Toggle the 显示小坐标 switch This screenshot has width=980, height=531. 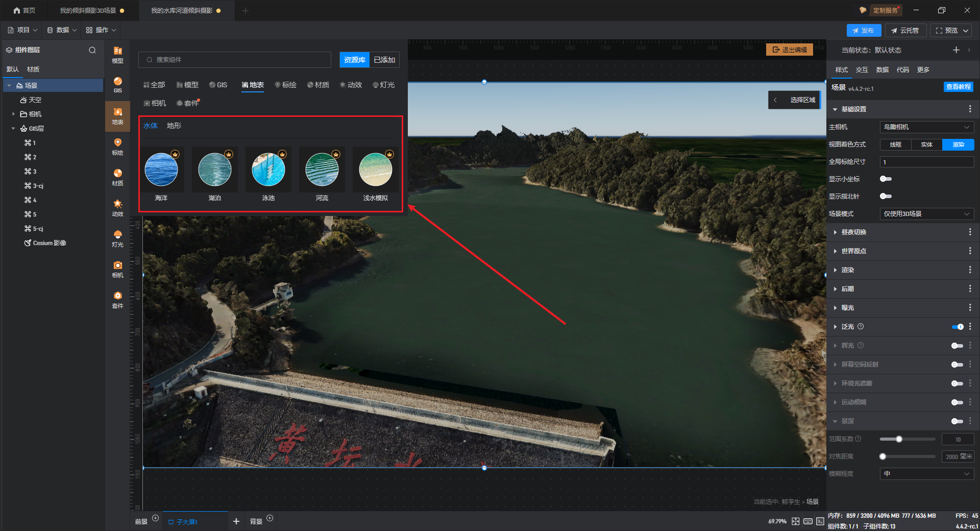pyautogui.click(x=886, y=179)
